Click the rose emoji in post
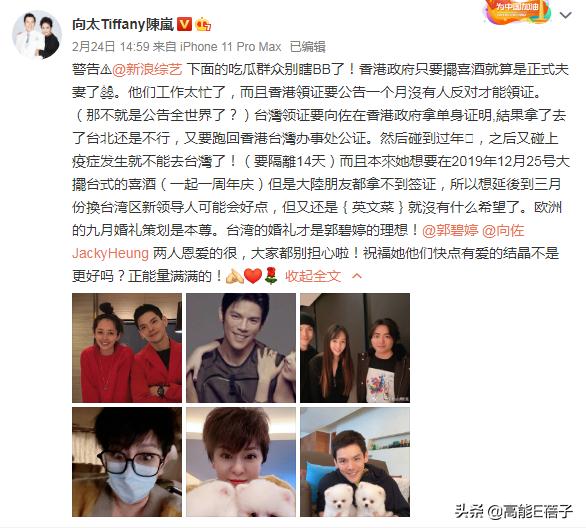Viewport: 586px width, 532px height. pos(271,276)
